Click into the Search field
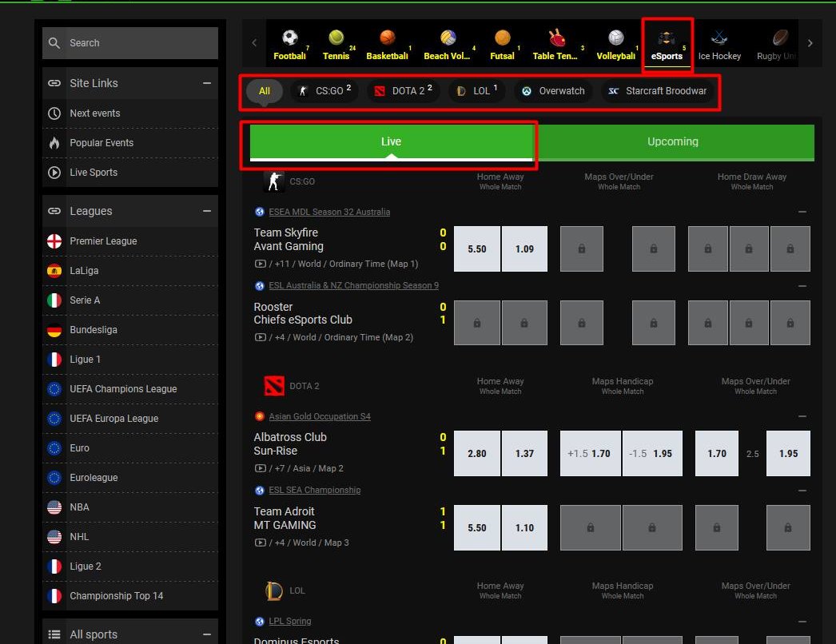 [x=130, y=42]
